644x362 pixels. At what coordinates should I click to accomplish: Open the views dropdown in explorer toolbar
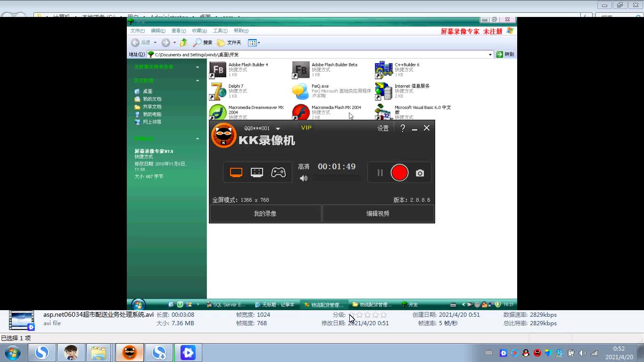[254, 42]
